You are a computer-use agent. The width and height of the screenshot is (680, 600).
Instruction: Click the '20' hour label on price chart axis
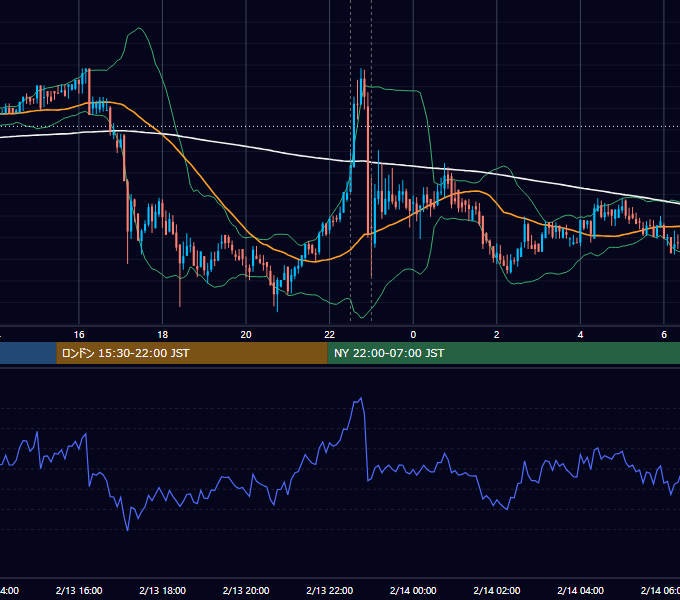point(246,335)
